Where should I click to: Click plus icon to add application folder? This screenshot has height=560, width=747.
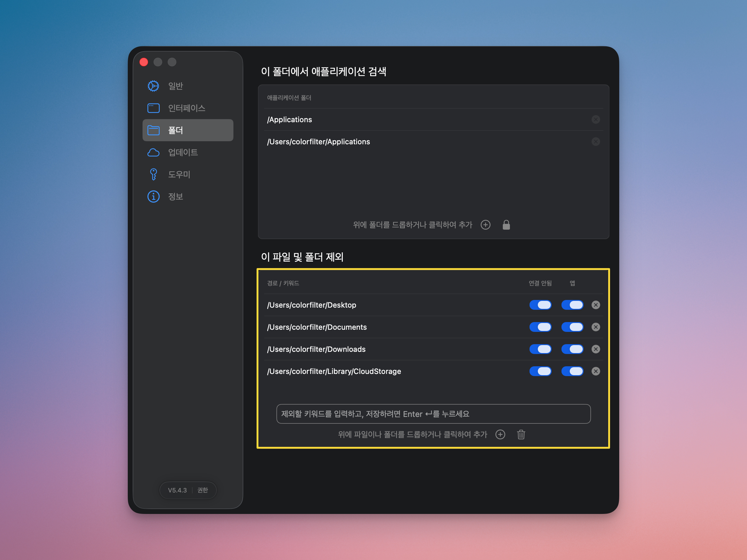click(485, 225)
